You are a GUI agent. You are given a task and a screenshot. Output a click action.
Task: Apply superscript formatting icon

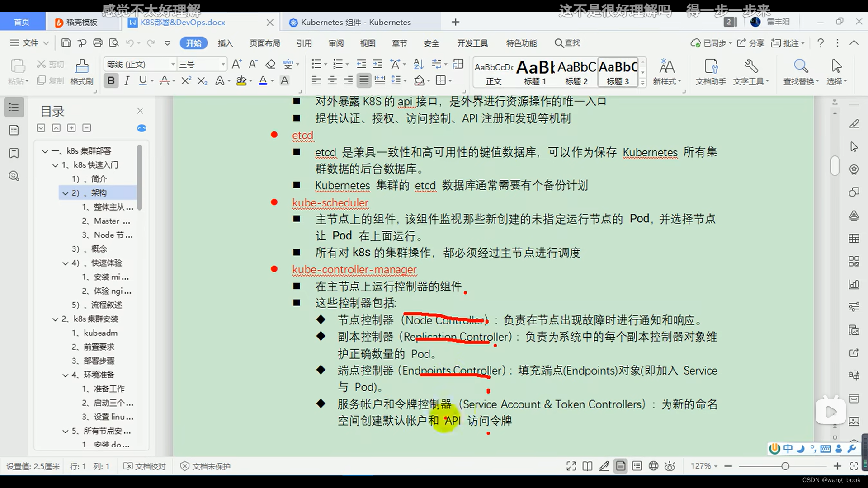[x=186, y=81]
